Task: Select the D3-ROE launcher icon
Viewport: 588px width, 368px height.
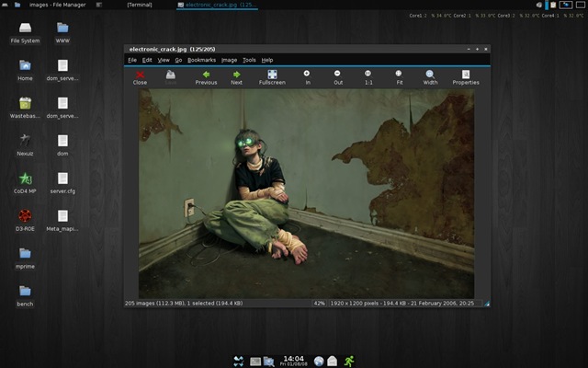Action: (x=25, y=221)
